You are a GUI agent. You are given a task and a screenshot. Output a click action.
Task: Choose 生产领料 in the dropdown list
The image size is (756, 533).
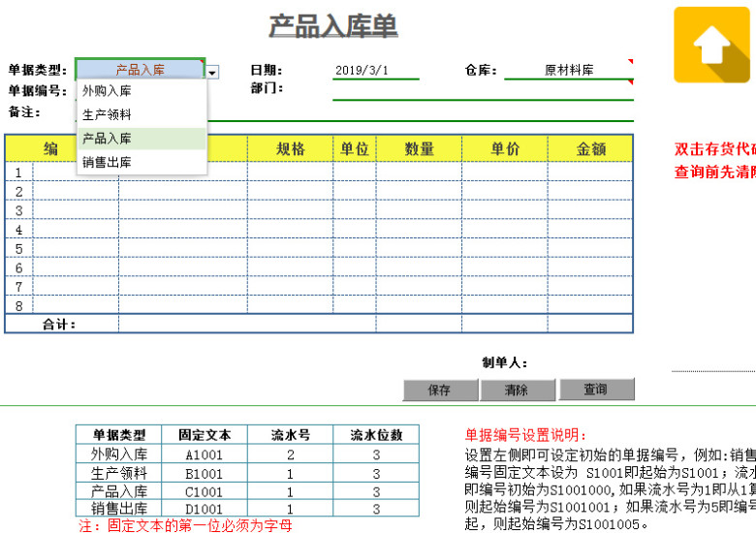(x=142, y=114)
